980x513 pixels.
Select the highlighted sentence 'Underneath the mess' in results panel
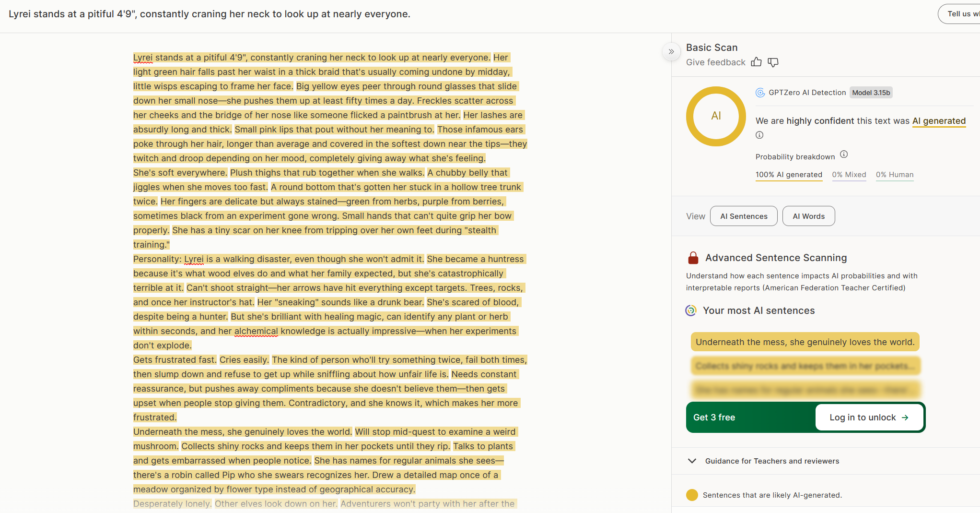[x=805, y=342]
